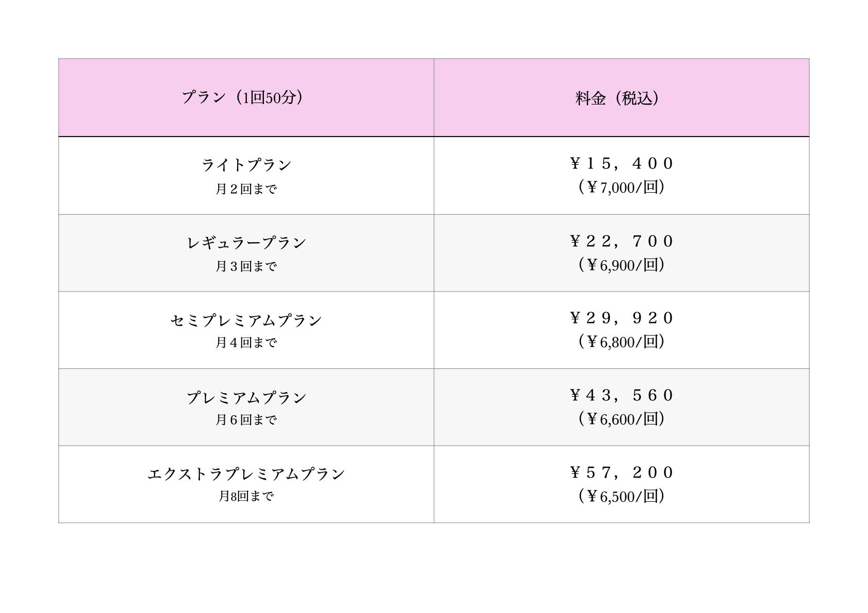Viewport: 868px width, 613px height.
Task: Click the 料金（税込） header cell
Action: 621,98
